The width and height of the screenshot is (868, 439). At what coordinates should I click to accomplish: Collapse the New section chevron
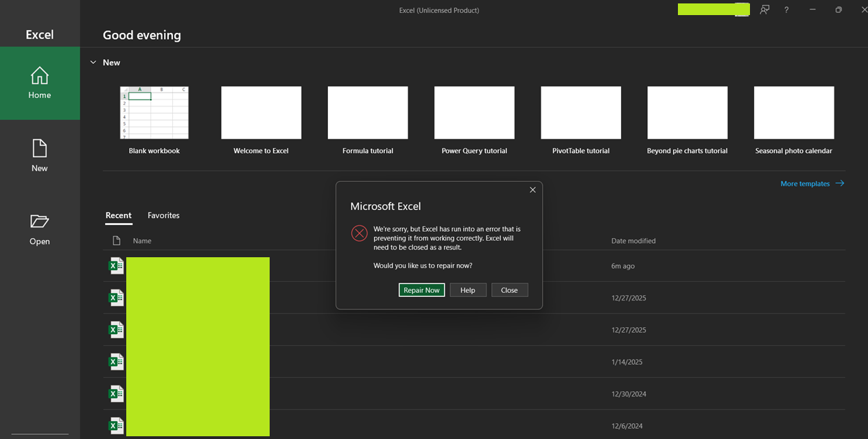[x=93, y=62]
